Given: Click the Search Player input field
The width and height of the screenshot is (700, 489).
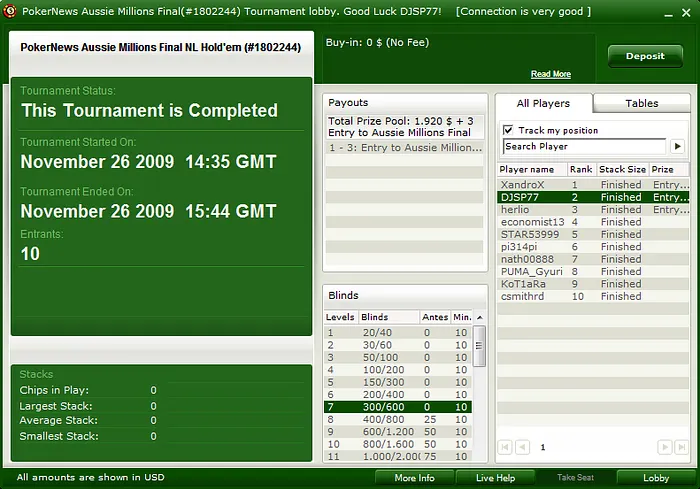Looking at the screenshot, I should [x=584, y=146].
